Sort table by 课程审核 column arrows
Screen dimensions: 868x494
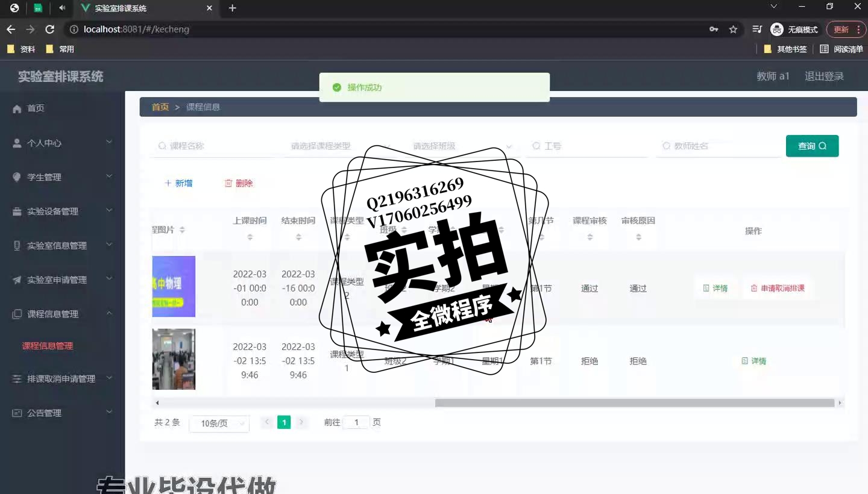590,237
